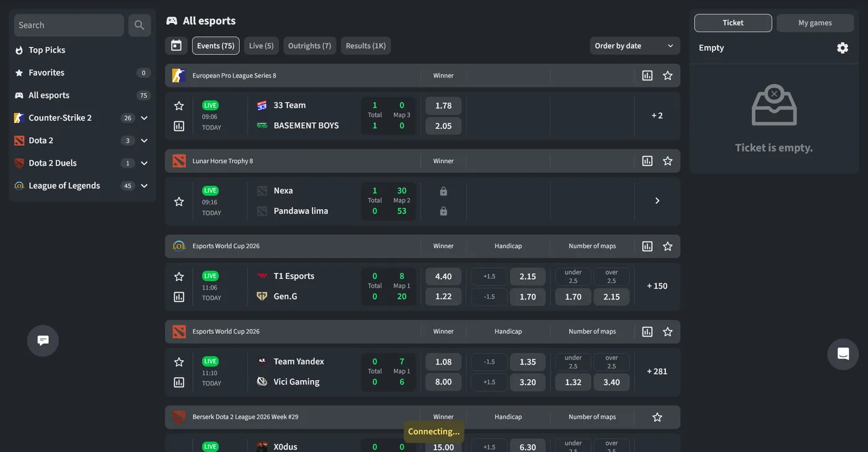Expand Dota 2 Duels category
The width and height of the screenshot is (868, 452).
tap(144, 163)
